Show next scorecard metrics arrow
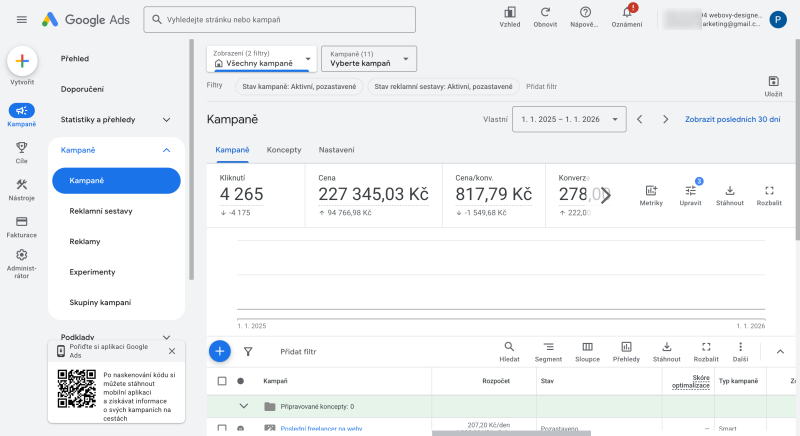Image resolution: width=800 pixels, height=436 pixels. [x=606, y=195]
